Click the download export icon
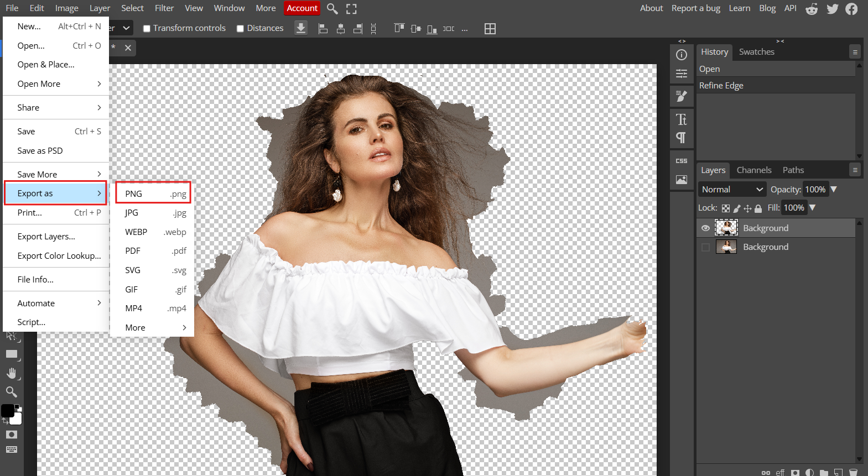This screenshot has width=868, height=476. pos(301,28)
